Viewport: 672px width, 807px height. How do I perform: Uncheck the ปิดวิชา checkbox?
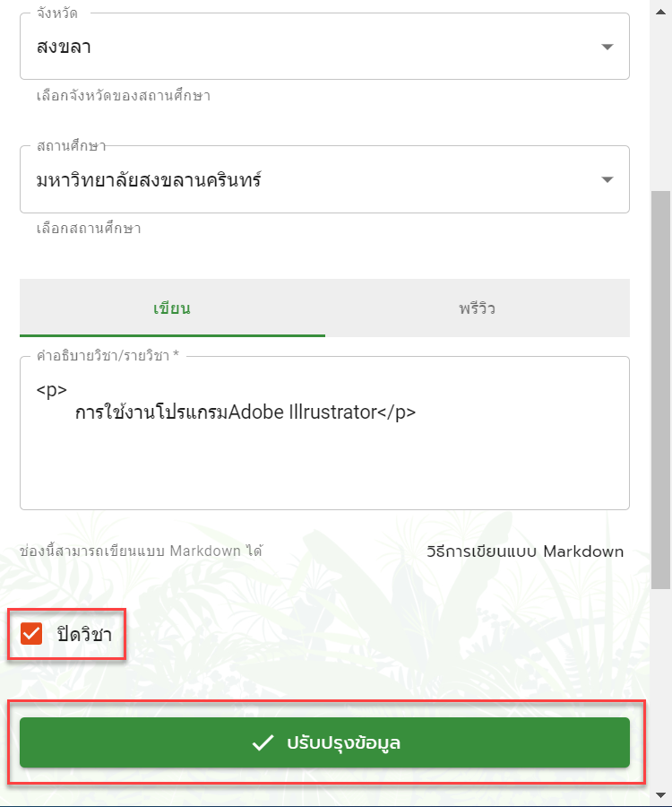click(31, 634)
